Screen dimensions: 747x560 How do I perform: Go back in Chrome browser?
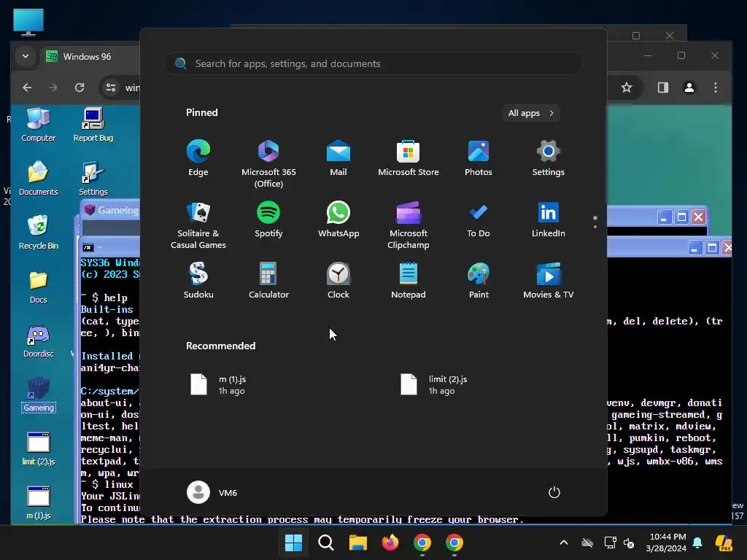pyautogui.click(x=27, y=87)
